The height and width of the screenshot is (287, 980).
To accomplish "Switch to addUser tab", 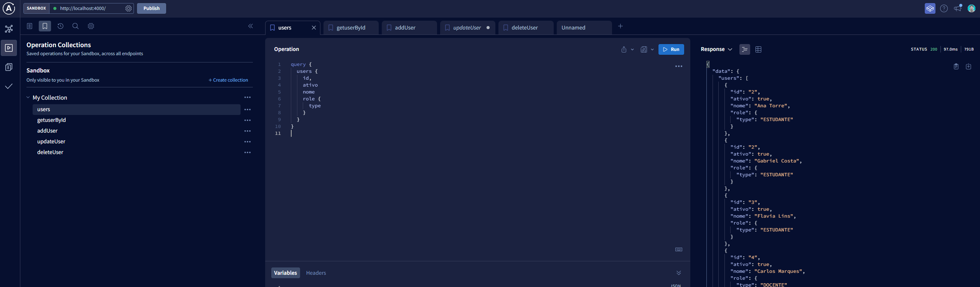I will (x=409, y=28).
